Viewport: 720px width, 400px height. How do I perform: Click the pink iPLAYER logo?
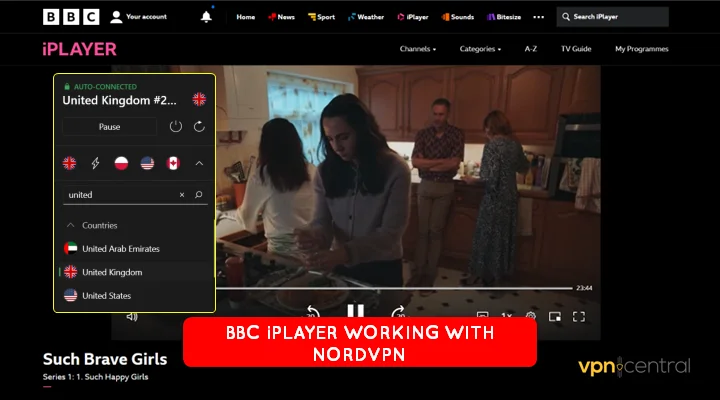(79, 49)
